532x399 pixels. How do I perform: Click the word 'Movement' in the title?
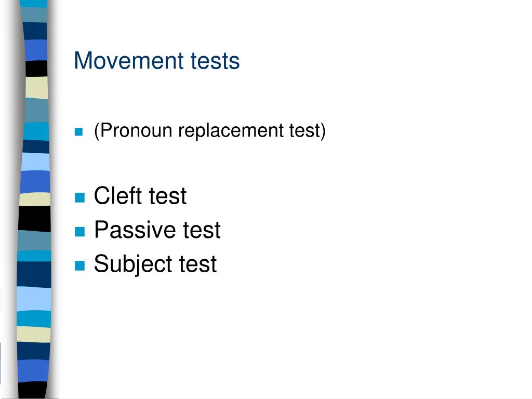pyautogui.click(x=129, y=61)
